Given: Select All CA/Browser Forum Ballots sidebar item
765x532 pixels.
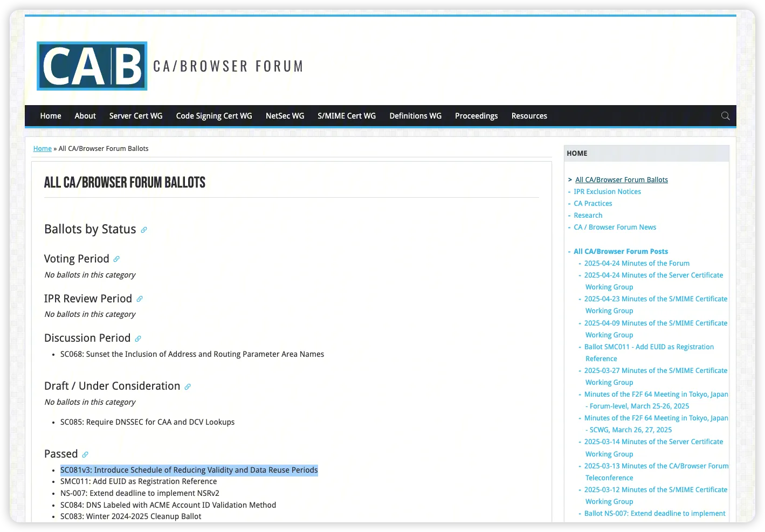Looking at the screenshot, I should tap(621, 180).
